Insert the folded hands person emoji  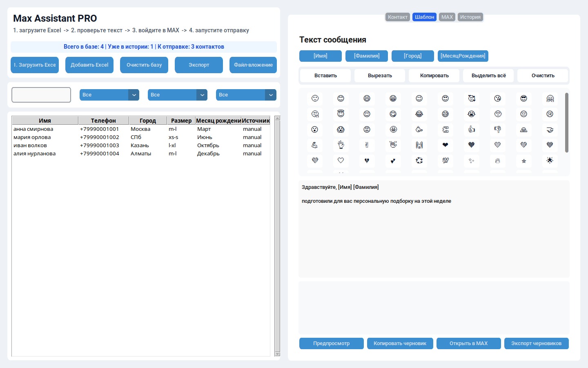(x=524, y=130)
